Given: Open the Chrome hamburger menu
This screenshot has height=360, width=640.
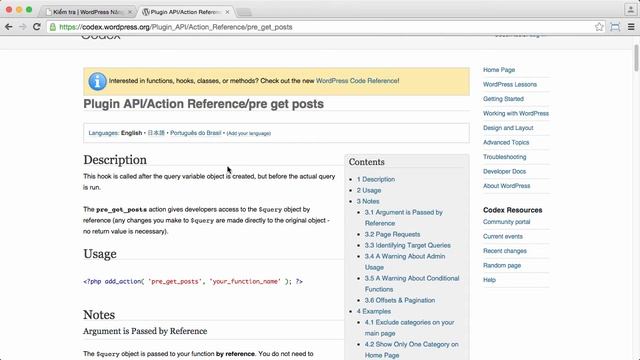Looking at the screenshot, I should [x=631, y=27].
